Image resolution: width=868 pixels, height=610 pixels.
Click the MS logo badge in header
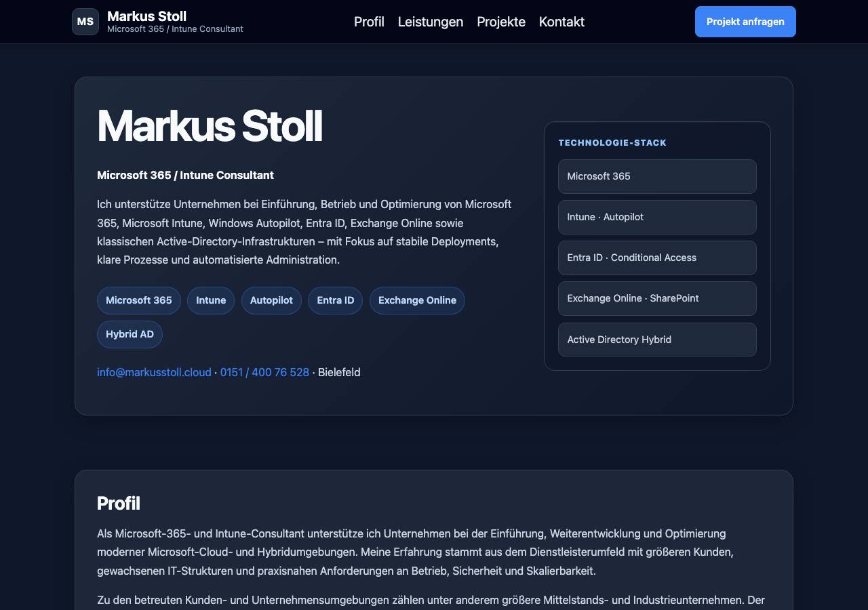[x=85, y=22]
